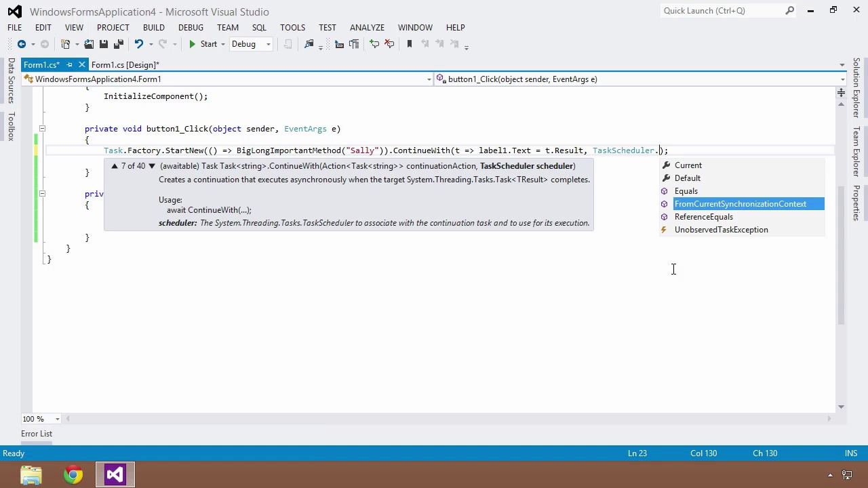Open the WindowsFormsApplication4.Form1 class dropdown

tap(429, 79)
